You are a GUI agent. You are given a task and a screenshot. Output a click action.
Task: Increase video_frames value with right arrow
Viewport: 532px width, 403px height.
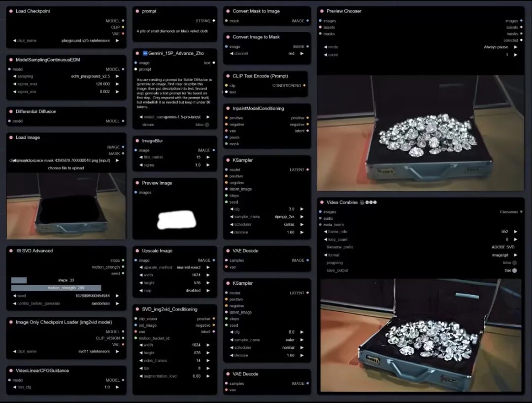(208, 361)
